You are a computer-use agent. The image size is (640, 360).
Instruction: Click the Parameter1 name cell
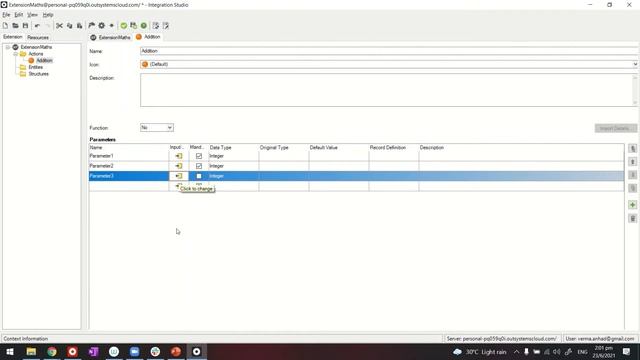click(129, 156)
